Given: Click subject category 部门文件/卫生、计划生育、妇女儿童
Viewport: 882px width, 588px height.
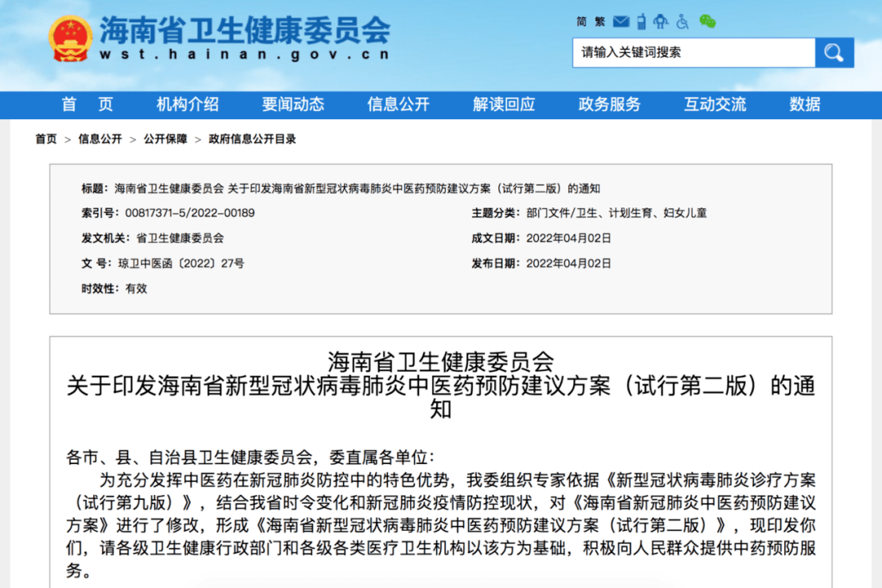Looking at the screenshot, I should click(617, 213).
